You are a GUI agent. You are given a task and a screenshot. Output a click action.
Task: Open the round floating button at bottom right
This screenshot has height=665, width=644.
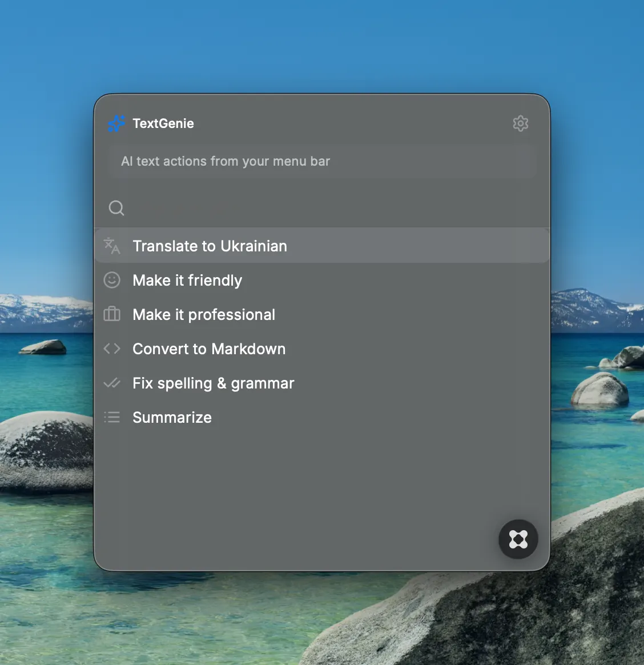518,539
